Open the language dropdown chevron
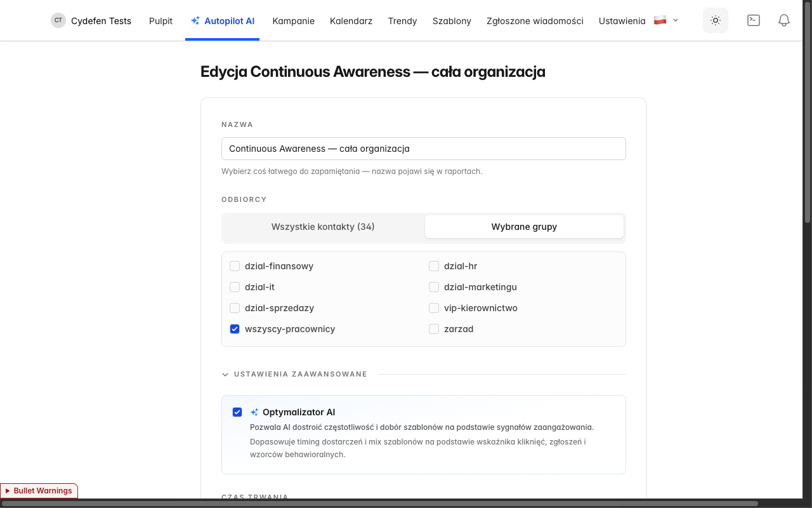The image size is (812, 508). coord(676,20)
